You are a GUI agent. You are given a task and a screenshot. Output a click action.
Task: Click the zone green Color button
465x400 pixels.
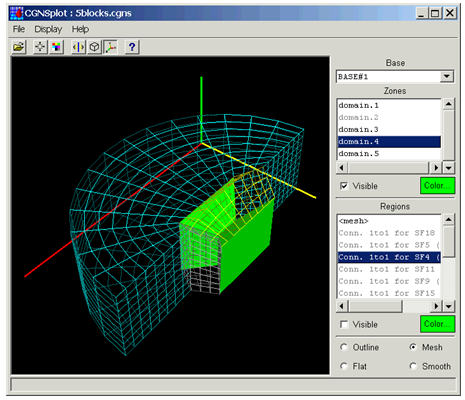tap(437, 186)
